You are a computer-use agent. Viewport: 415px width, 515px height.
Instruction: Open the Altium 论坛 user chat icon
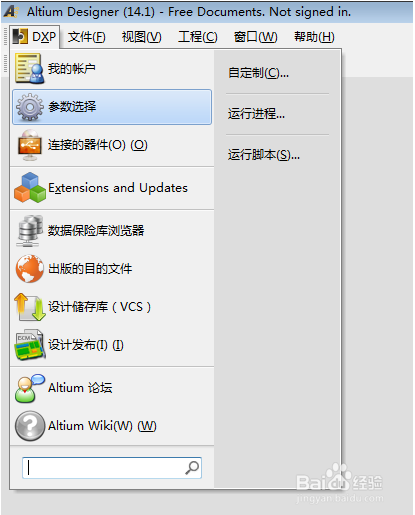29,388
